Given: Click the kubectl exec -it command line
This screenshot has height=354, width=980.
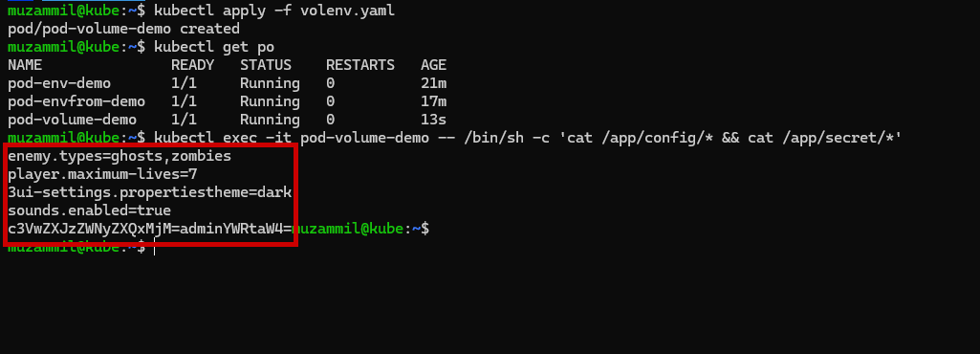Looking at the screenshot, I should click(528, 138).
